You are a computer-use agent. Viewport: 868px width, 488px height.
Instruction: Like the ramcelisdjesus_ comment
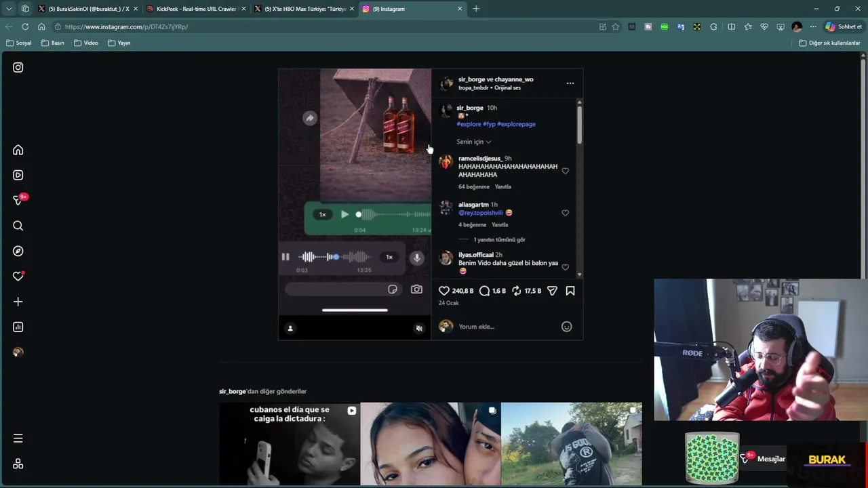click(x=565, y=171)
